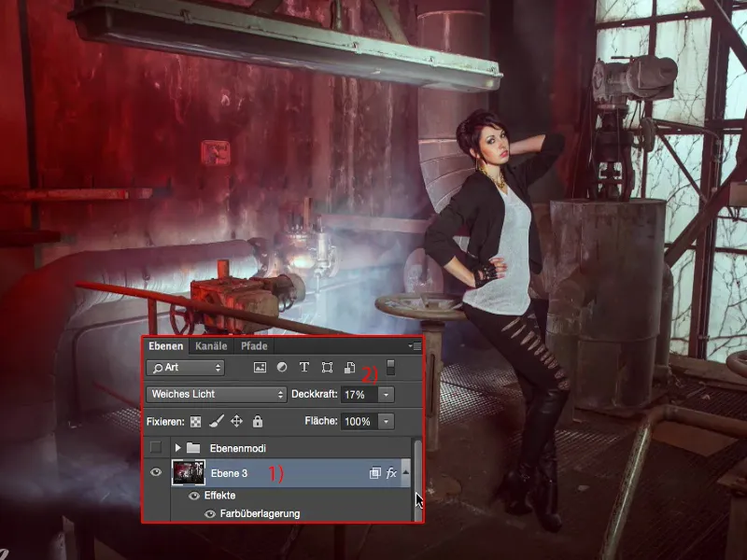Viewport: 747px width, 560px height.
Task: Filter for adjustment layers icon
Action: (282, 367)
